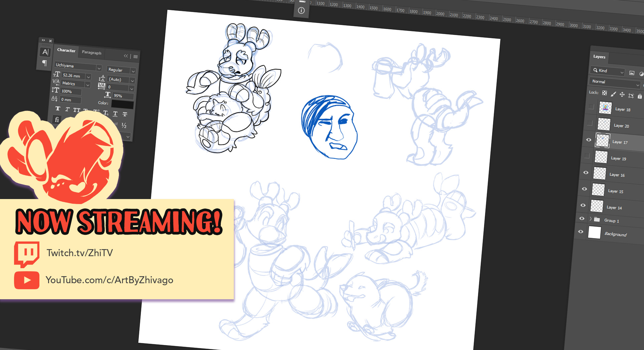Open the Kind layer filter dropdown
The image size is (644, 350).
pos(607,71)
